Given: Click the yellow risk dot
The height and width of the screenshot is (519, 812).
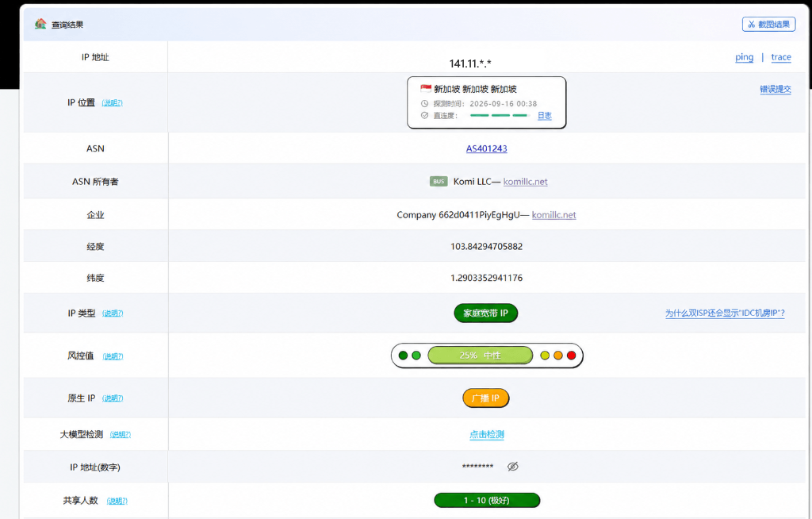Looking at the screenshot, I should click(x=545, y=356).
